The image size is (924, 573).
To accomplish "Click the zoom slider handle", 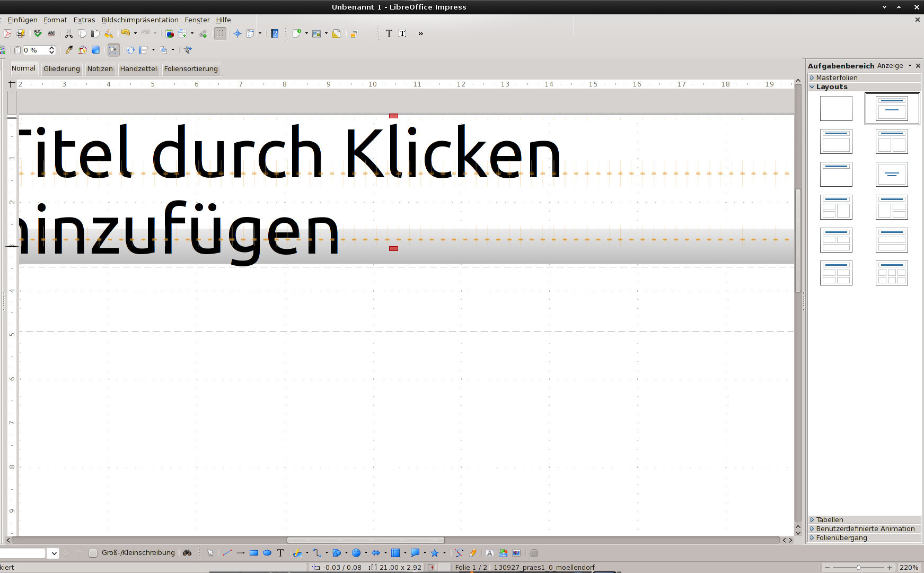I will pyautogui.click(x=858, y=567).
